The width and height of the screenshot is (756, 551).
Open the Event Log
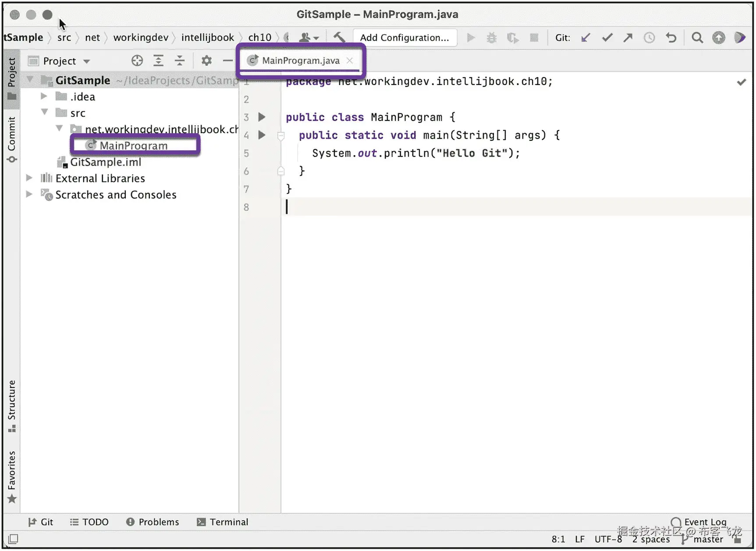pyautogui.click(x=699, y=522)
